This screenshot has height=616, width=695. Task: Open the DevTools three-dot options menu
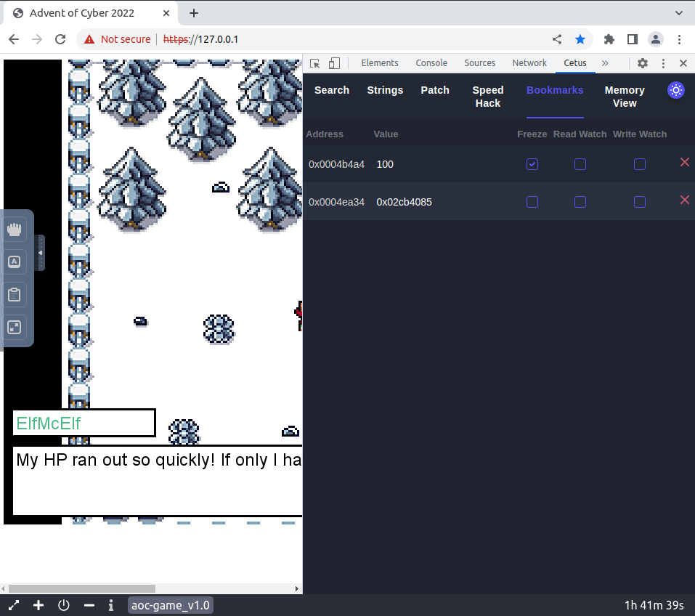point(663,63)
